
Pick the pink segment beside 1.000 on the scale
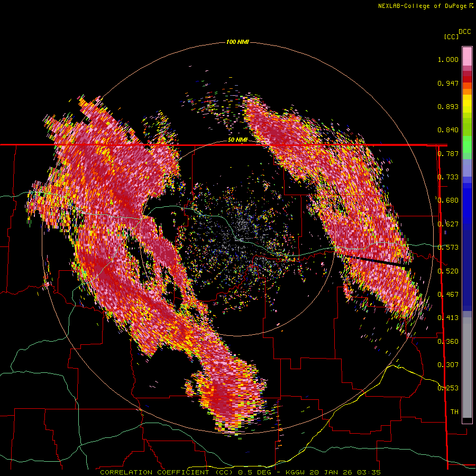[x=467, y=57]
